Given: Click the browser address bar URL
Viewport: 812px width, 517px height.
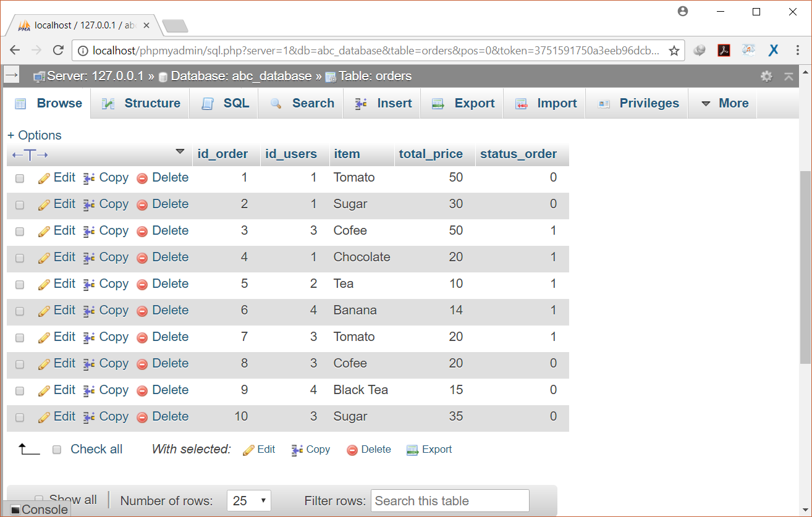Looking at the screenshot, I should (x=376, y=51).
